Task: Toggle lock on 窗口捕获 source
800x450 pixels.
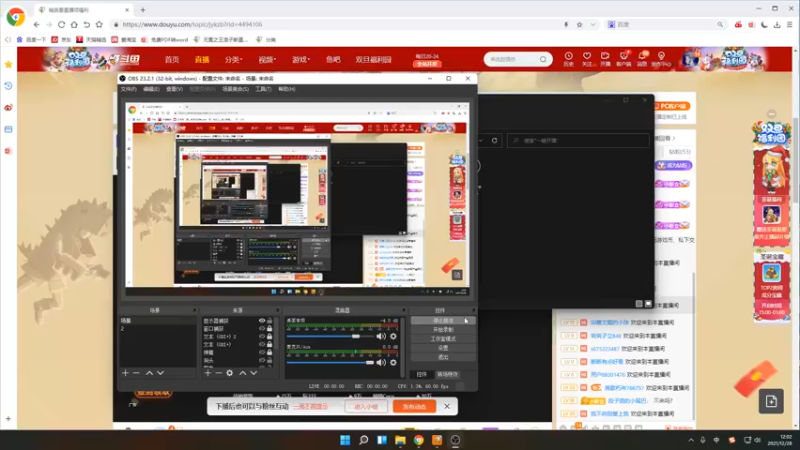Action: tap(269, 329)
